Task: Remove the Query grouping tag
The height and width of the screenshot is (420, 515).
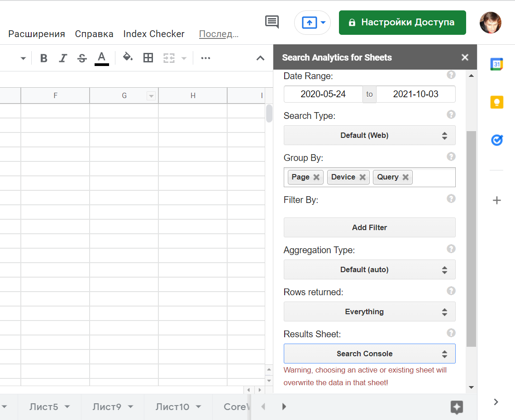Action: pyautogui.click(x=405, y=177)
